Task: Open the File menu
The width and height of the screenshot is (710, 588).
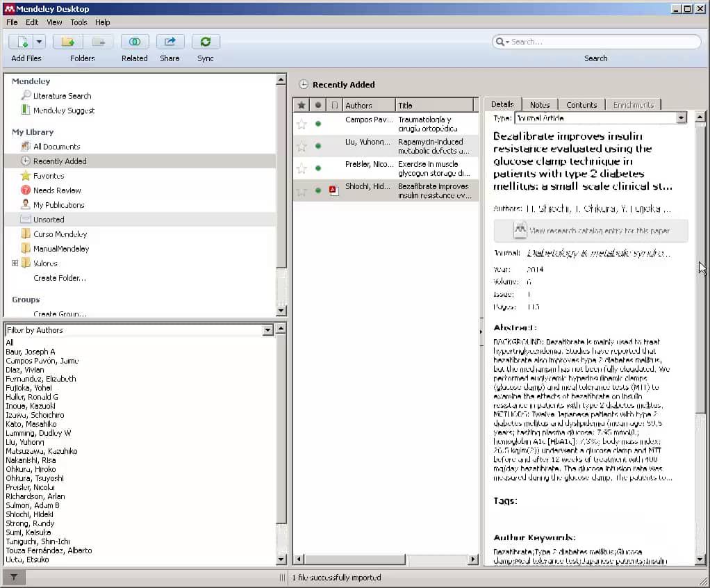Action: [12, 22]
